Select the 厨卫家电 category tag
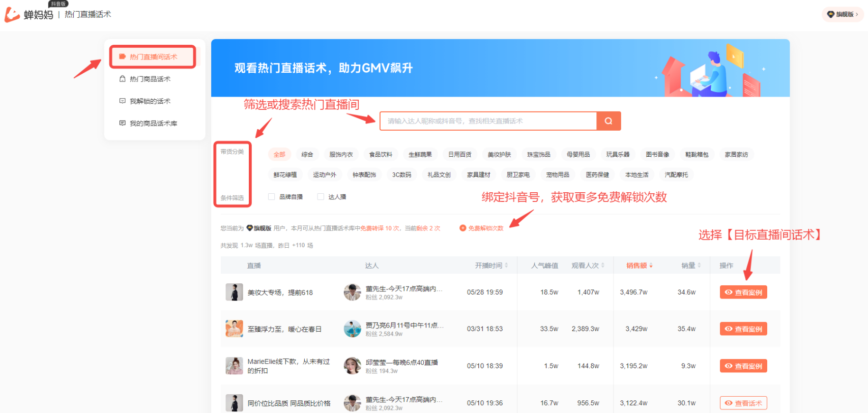Viewport: 868px width, 413px height. tap(518, 174)
